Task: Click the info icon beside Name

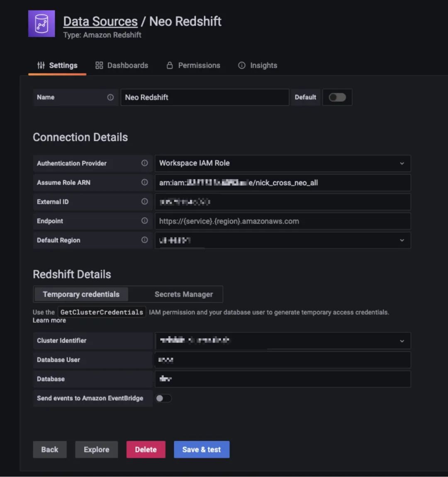Action: 111,97
